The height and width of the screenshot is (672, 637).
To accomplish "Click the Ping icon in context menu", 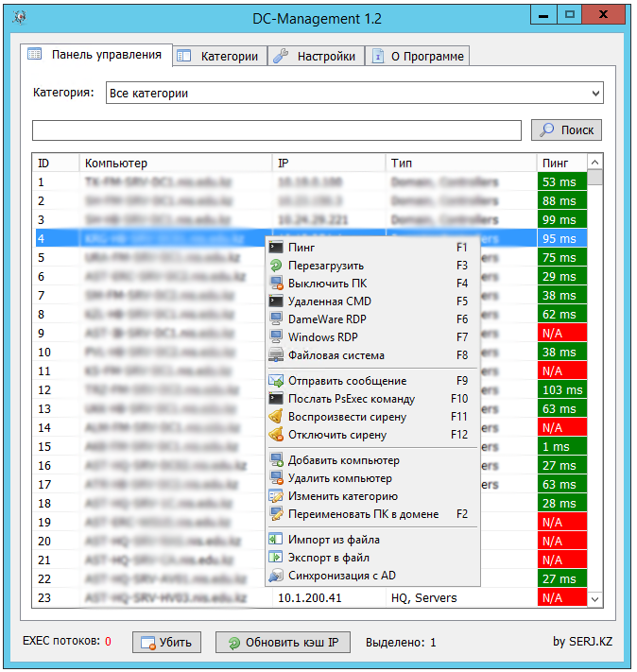I will pos(276,248).
